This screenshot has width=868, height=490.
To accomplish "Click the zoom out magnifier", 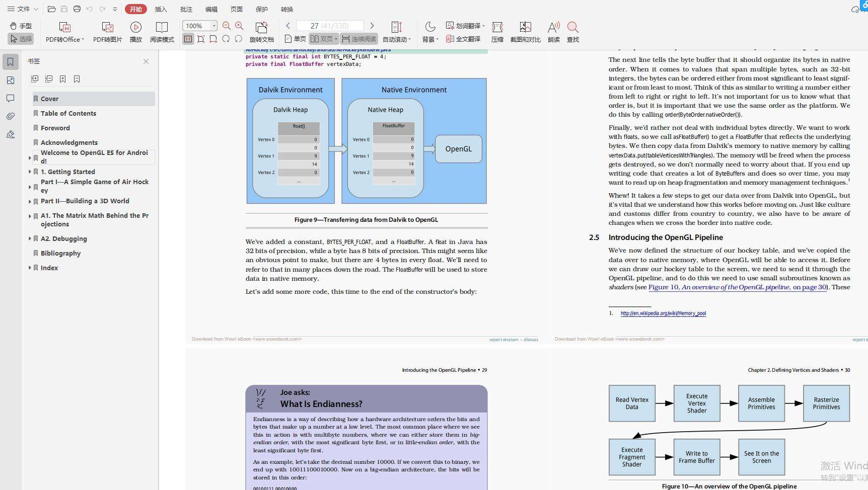I will [x=227, y=26].
